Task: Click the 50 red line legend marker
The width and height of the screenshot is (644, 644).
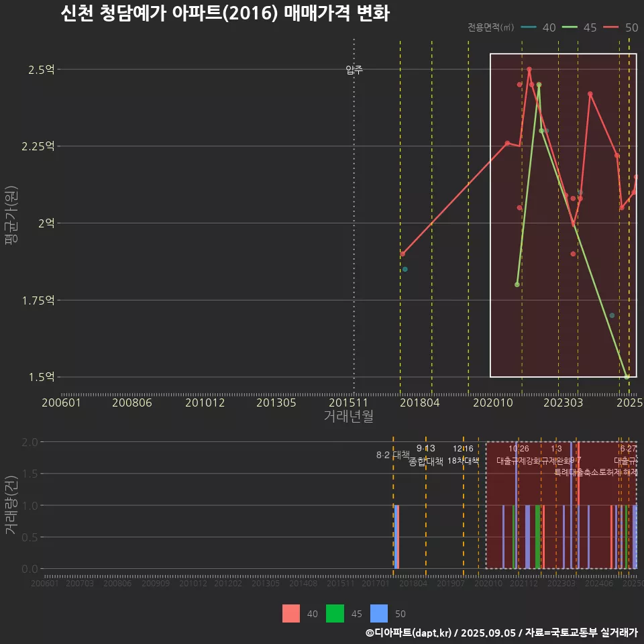Action: click(611, 28)
